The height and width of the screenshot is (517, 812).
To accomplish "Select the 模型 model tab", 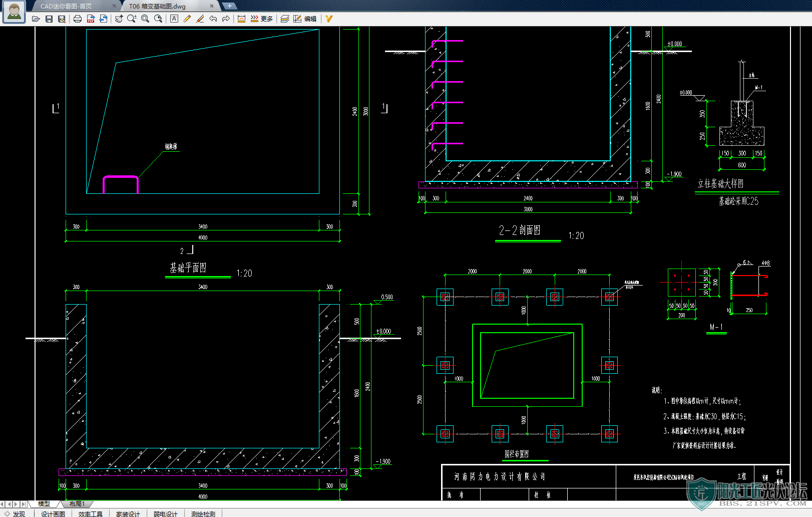I will pyautogui.click(x=44, y=503).
